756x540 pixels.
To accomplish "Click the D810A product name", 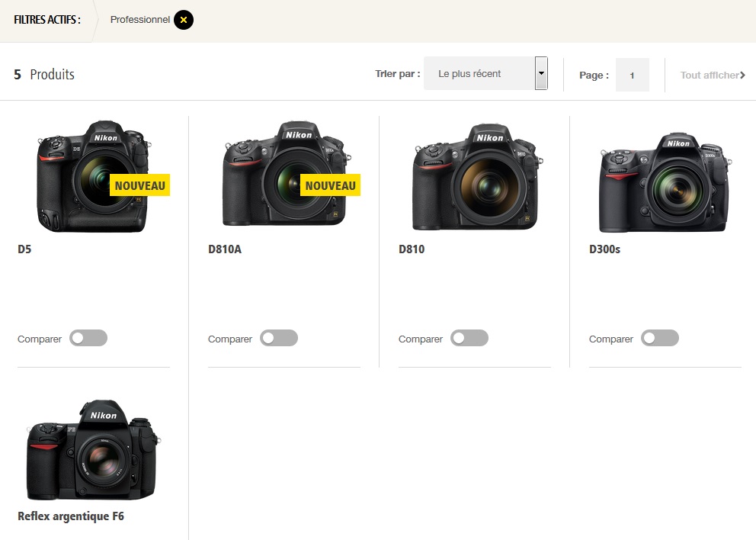I will (x=225, y=249).
